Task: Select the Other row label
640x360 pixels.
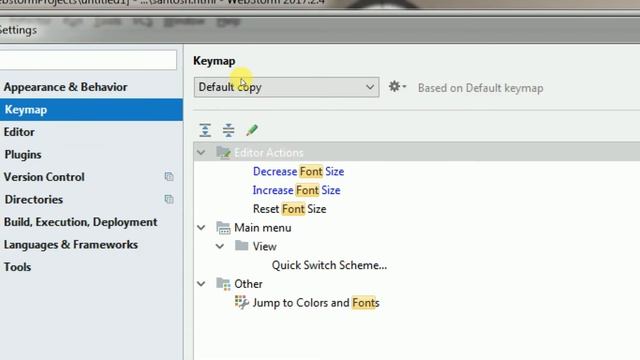Action: coord(248,284)
